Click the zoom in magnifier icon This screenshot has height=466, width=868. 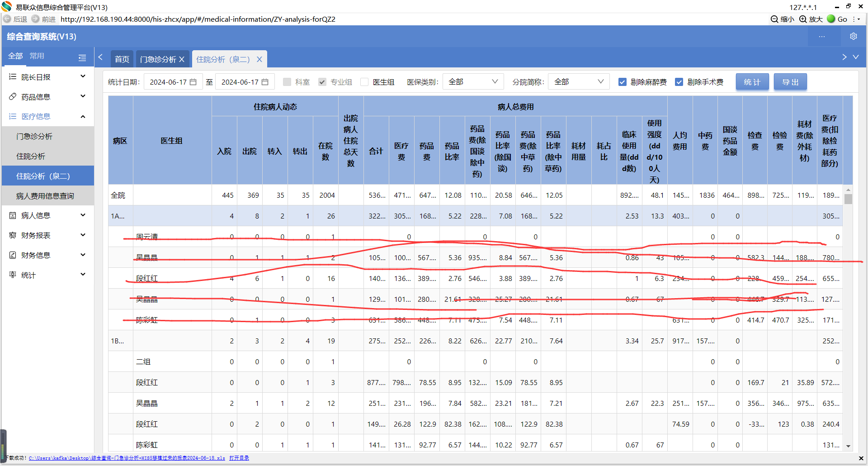pos(803,19)
